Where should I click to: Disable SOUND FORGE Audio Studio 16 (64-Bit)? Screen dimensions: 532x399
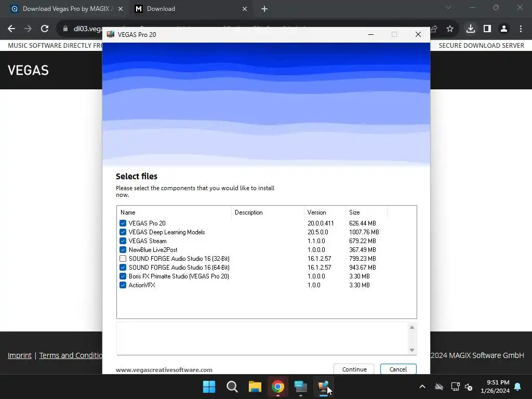pos(123,268)
